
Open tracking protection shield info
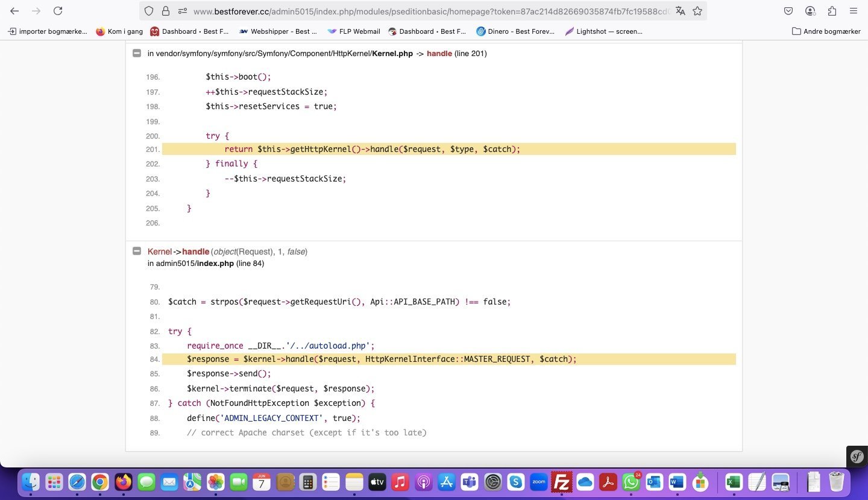(x=149, y=11)
